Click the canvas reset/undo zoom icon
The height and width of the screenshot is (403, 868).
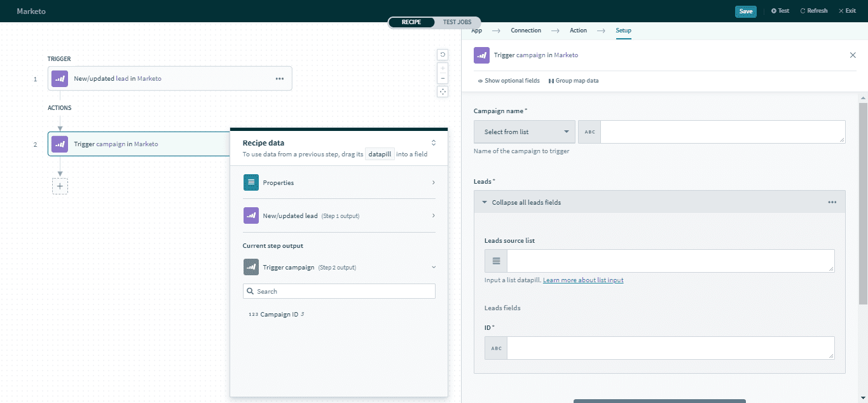click(x=443, y=55)
